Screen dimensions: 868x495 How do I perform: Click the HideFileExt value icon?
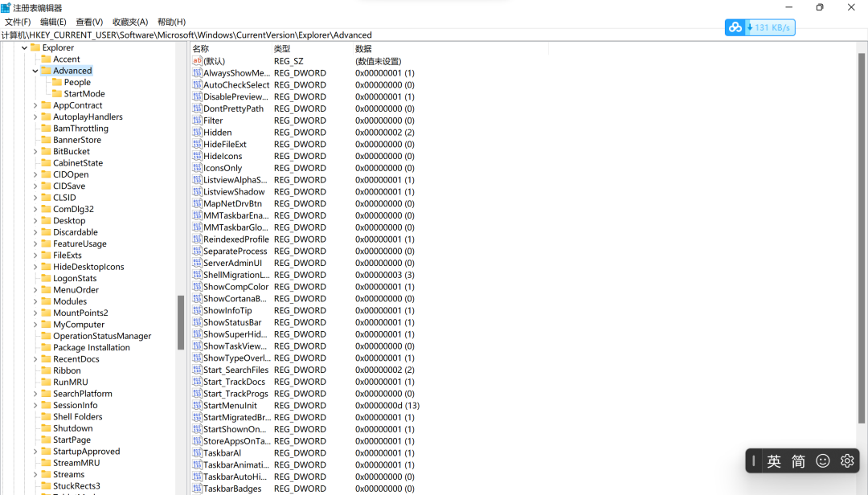(x=197, y=144)
